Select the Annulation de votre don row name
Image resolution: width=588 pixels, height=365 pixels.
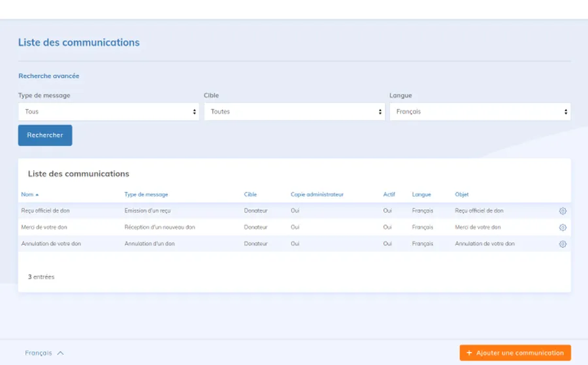(51, 244)
